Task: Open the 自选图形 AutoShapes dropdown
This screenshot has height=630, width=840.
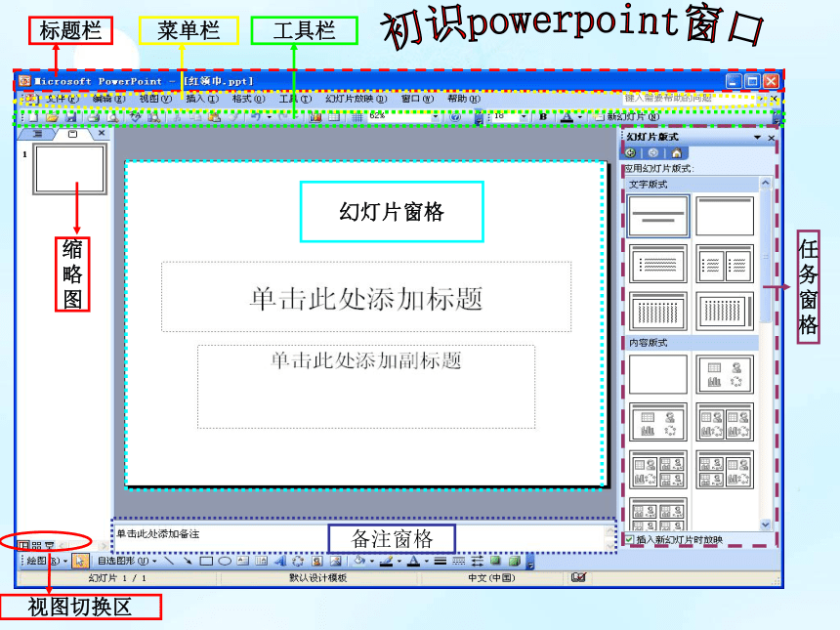Action: (127, 561)
